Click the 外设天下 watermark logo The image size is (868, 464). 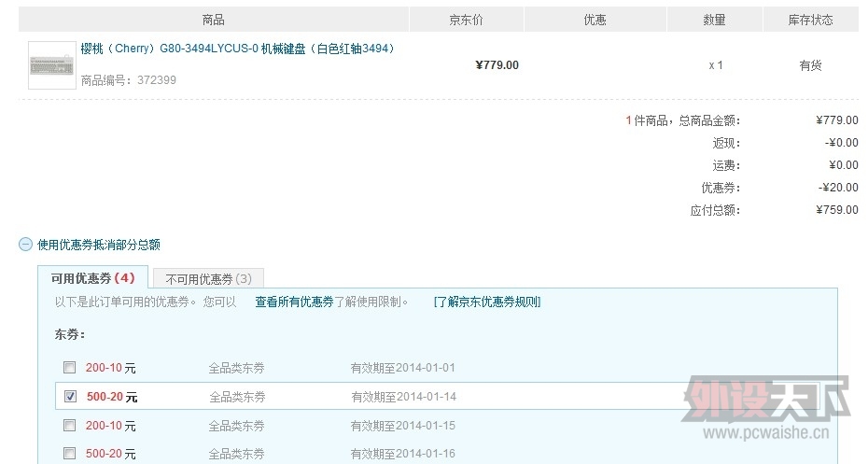pyautogui.click(x=766, y=409)
